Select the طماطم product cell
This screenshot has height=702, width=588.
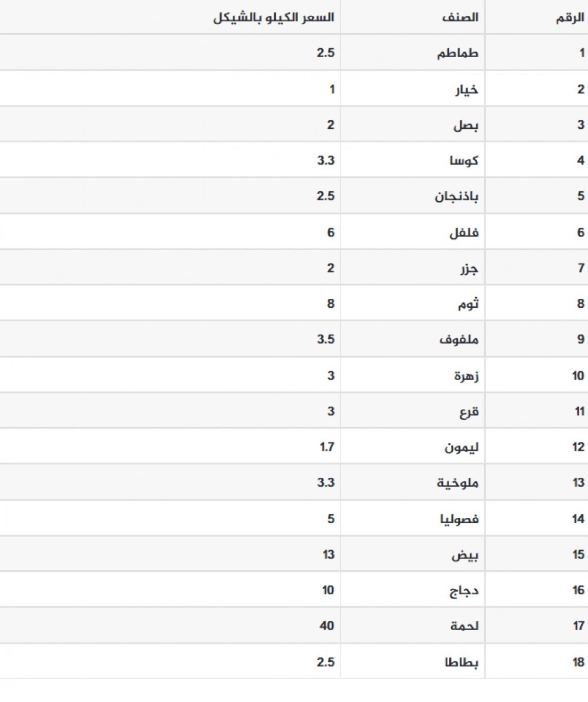coord(458,53)
